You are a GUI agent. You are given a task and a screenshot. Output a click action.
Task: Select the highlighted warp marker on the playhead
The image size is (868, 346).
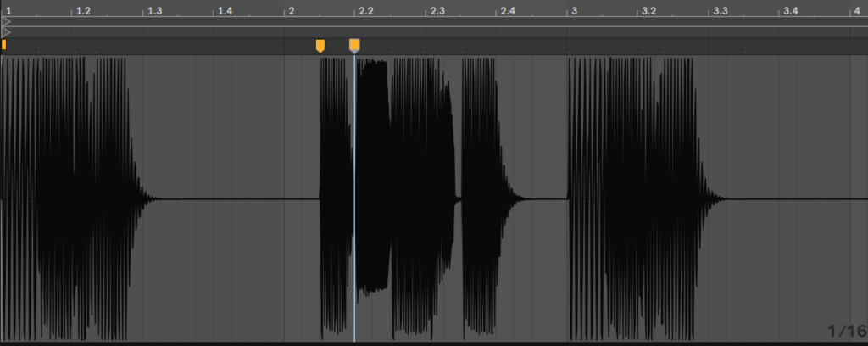coord(354,45)
